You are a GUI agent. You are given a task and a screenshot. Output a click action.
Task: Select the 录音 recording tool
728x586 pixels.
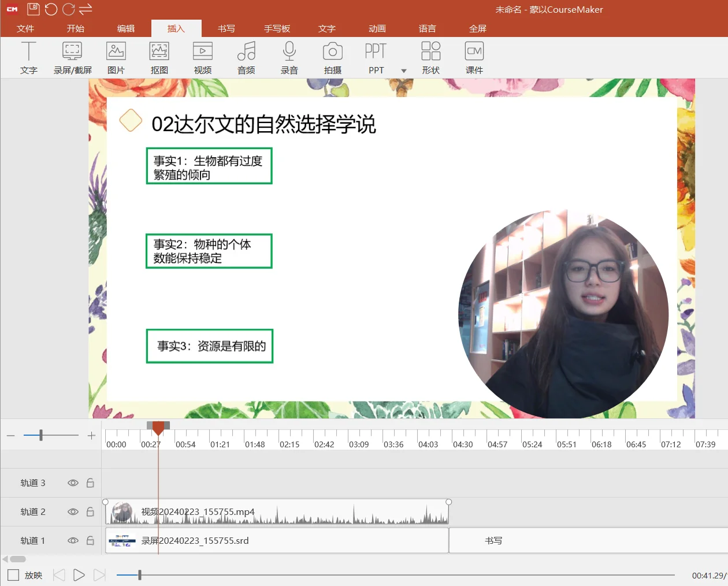pos(289,57)
